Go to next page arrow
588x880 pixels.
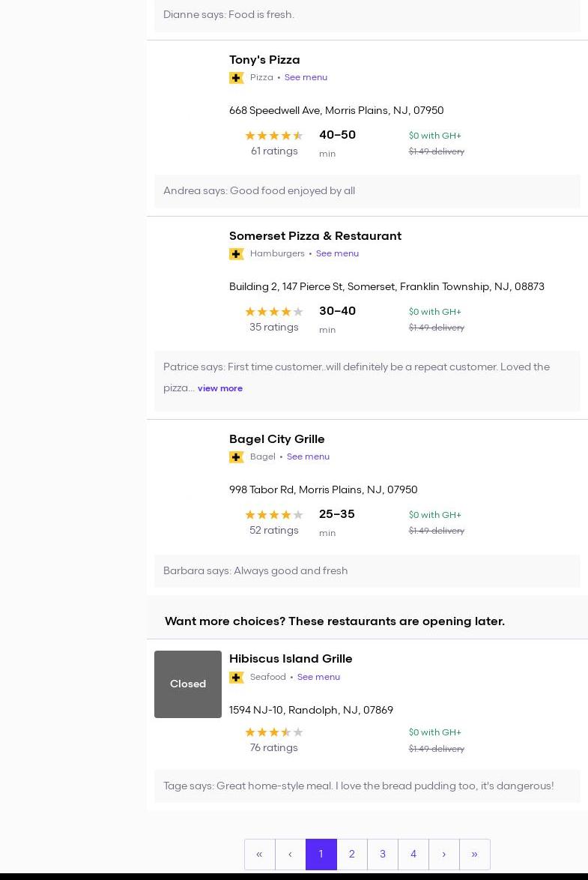pyautogui.click(x=444, y=854)
